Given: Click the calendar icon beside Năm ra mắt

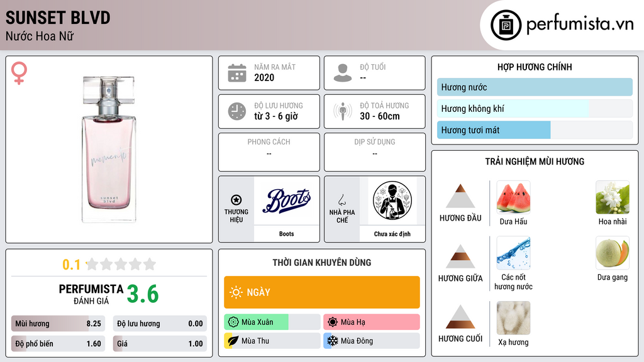Looking at the screenshot, I should coord(237,73).
